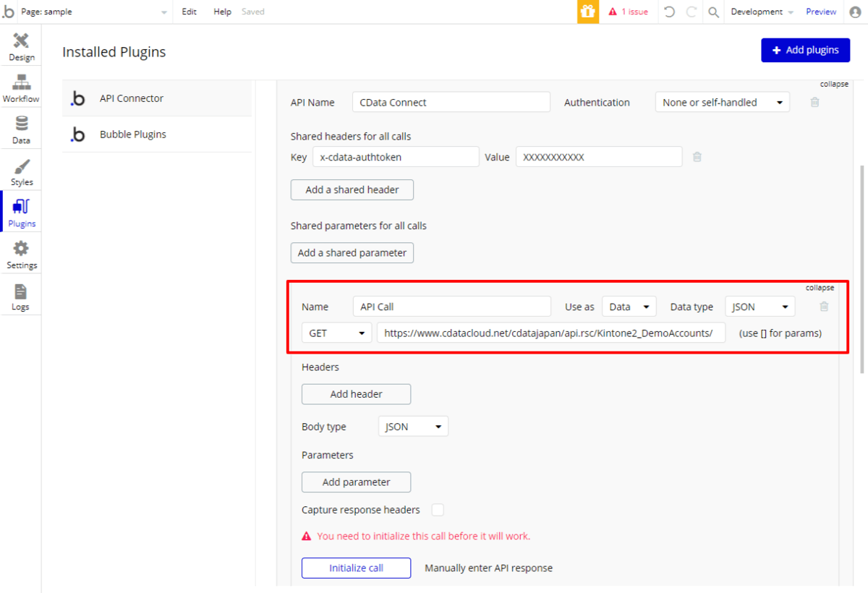This screenshot has height=593, width=868.
Task: Open the Logs document icon
Action: tap(21, 291)
